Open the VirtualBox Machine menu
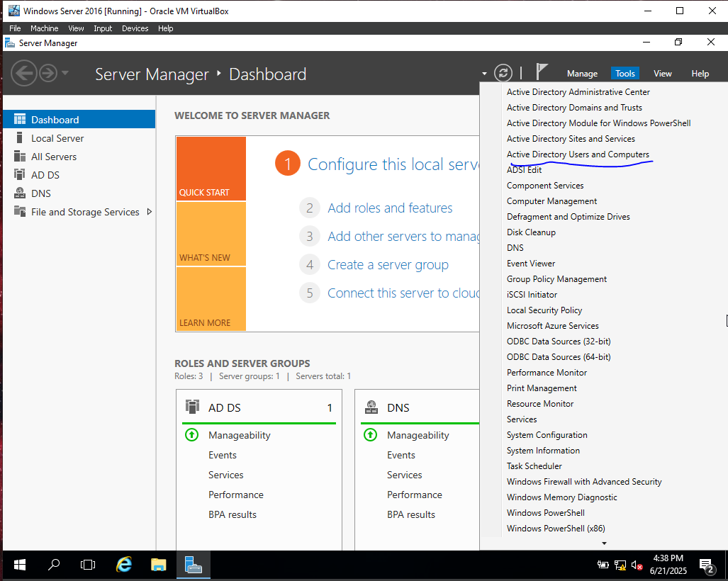Screen dimensions: 728x581 (x=44, y=28)
